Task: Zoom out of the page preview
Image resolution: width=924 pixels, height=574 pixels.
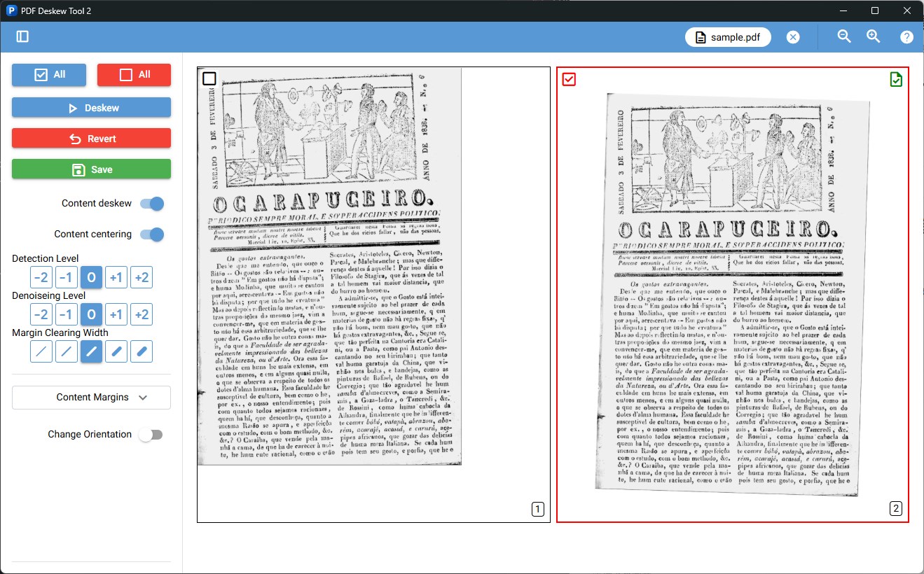Action: [844, 36]
